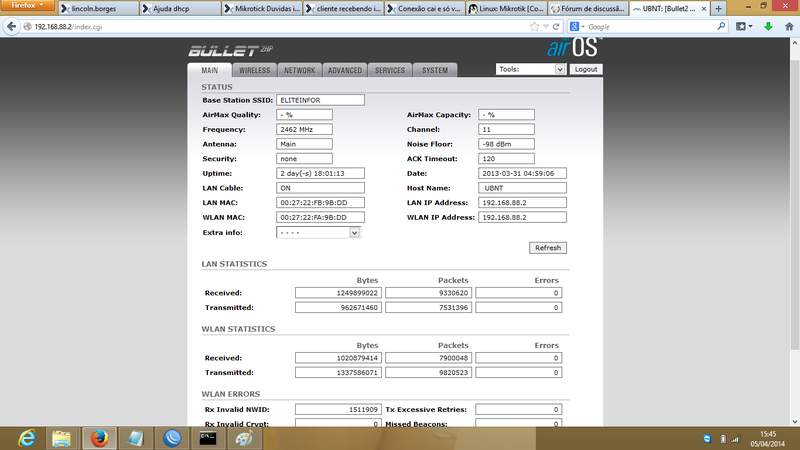800x450 pixels.
Task: Click Rx Invalid NWID value 1511909
Action: pyautogui.click(x=338, y=410)
